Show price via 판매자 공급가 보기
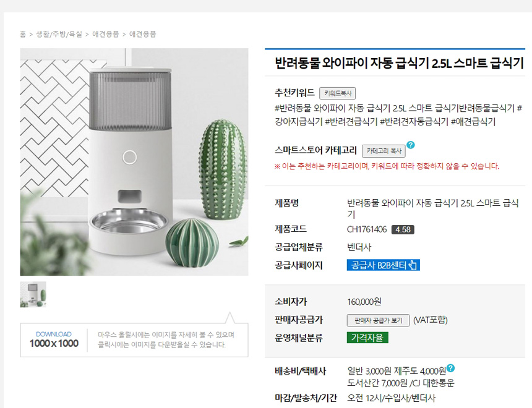Screen dimensions: 532x408 click(378, 320)
